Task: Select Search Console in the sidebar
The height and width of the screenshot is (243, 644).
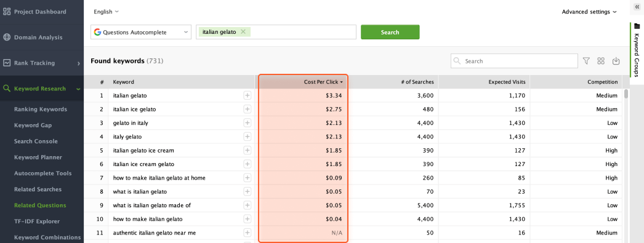Action: click(36, 141)
